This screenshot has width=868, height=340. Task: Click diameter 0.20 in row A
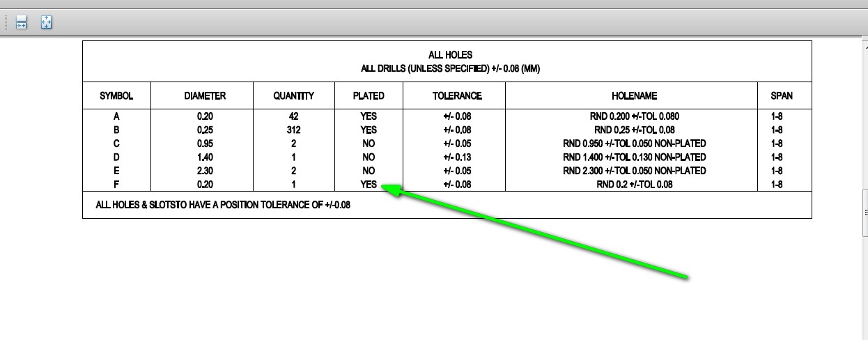point(205,116)
